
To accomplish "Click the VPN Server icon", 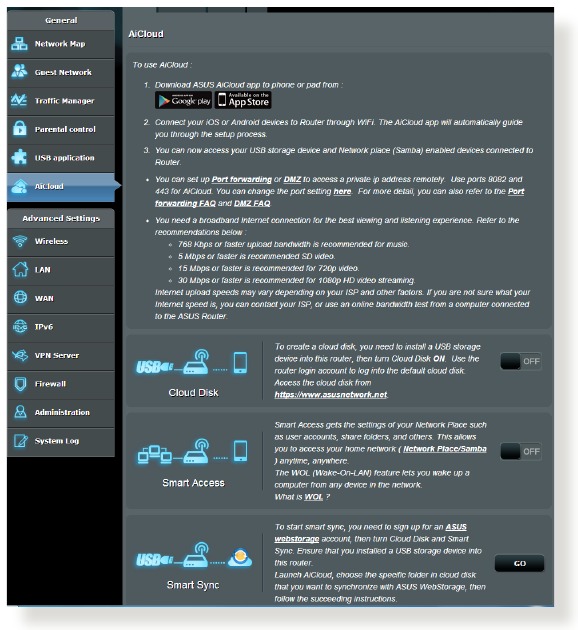I will (20, 355).
